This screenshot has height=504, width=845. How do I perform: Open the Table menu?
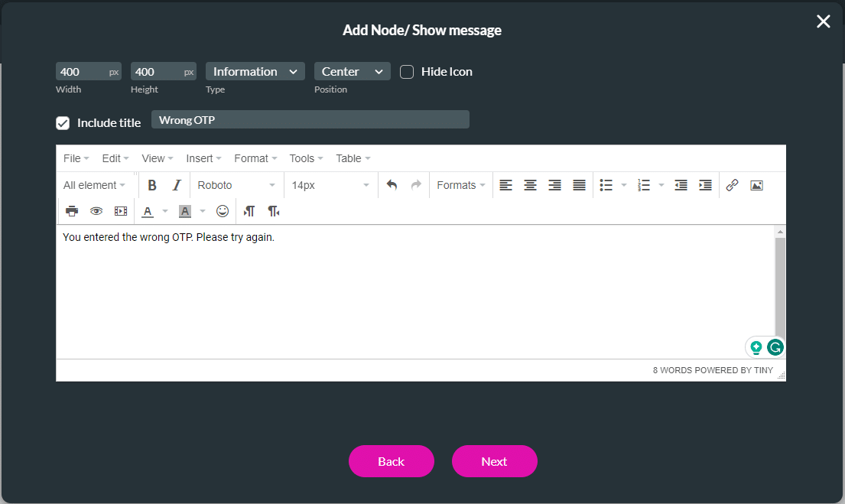[349, 158]
